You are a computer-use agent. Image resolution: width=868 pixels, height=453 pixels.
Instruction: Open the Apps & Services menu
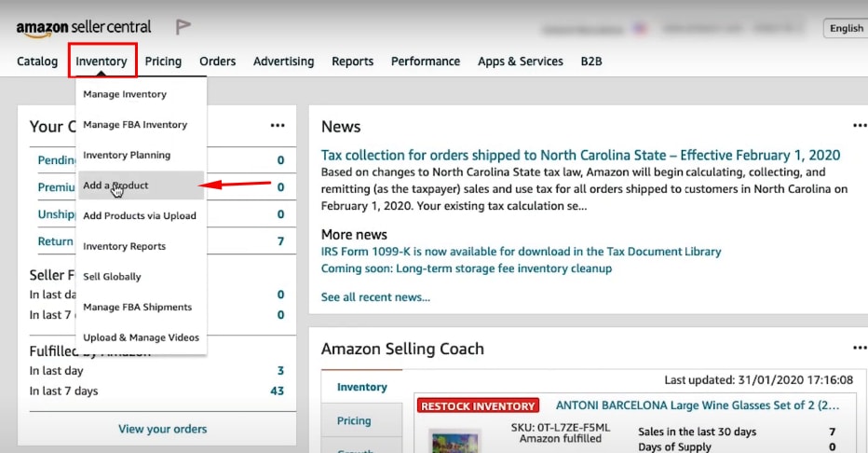click(x=521, y=61)
